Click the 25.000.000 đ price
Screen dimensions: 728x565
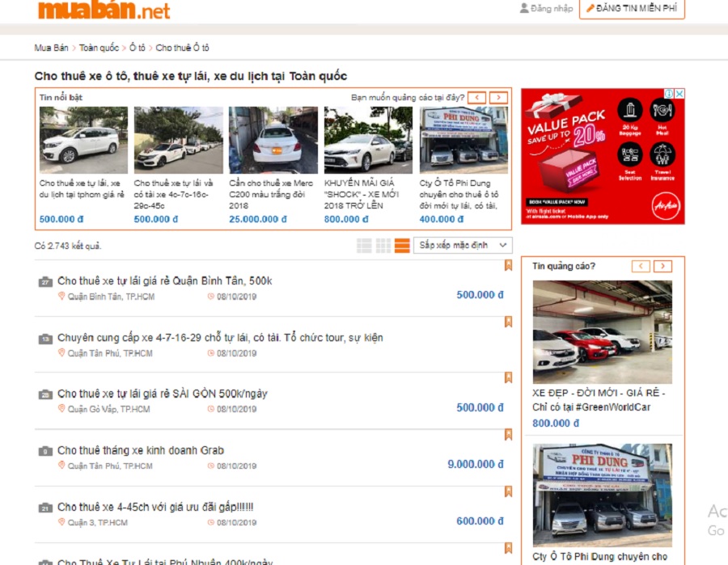(258, 219)
